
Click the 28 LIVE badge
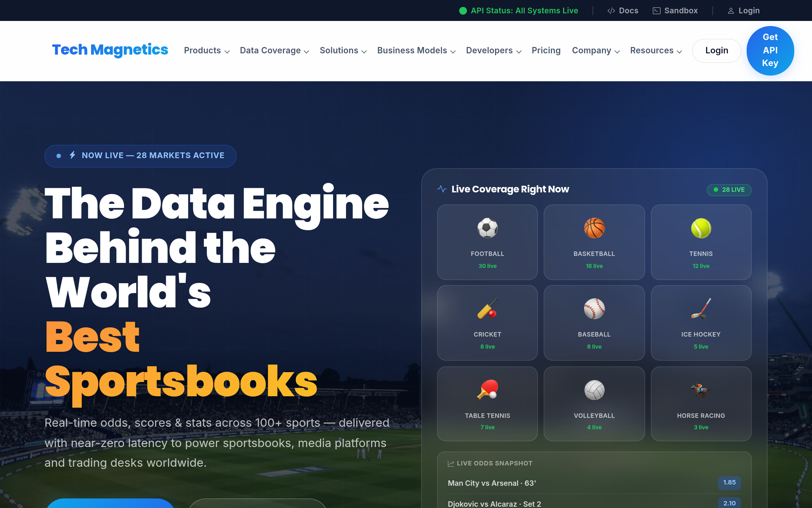[729, 190]
